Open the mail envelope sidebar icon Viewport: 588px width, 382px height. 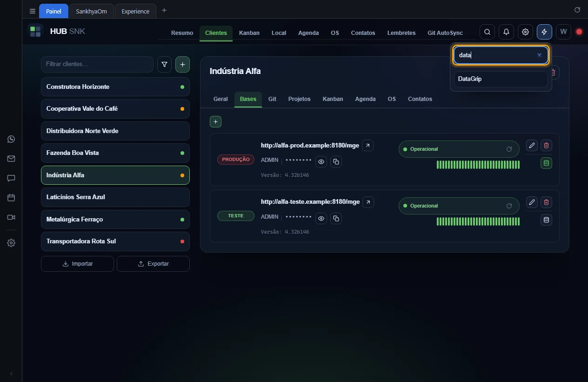[x=11, y=159]
